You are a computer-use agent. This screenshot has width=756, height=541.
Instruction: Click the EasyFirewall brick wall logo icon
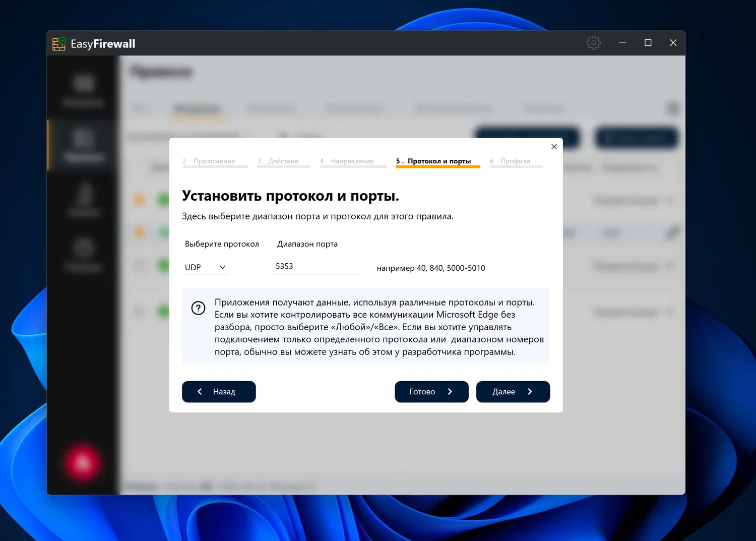point(59,44)
